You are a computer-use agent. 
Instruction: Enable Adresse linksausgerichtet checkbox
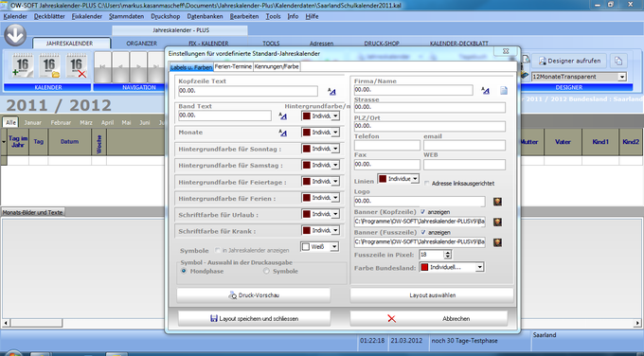[x=427, y=183]
